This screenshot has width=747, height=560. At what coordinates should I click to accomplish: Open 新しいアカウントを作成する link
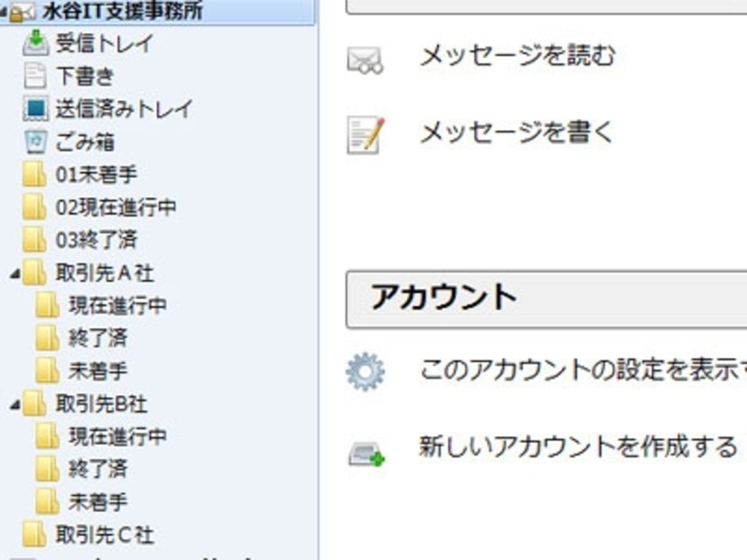pyautogui.click(x=578, y=446)
